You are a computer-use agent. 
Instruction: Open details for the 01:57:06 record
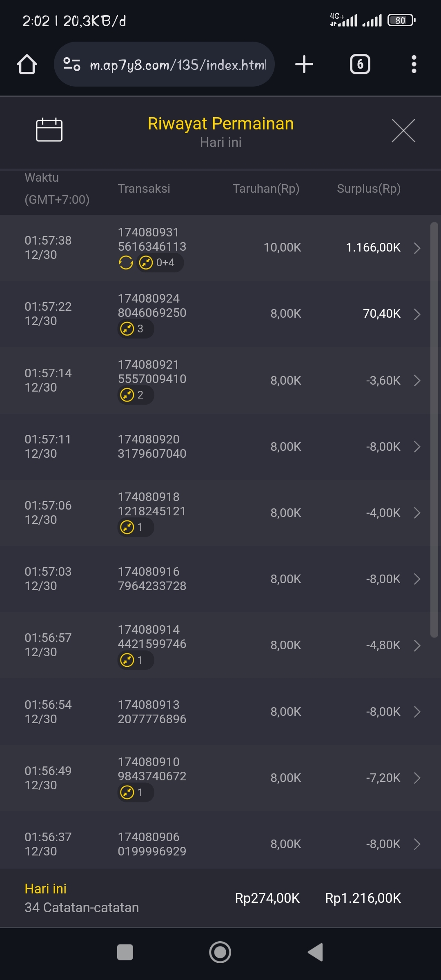click(417, 513)
